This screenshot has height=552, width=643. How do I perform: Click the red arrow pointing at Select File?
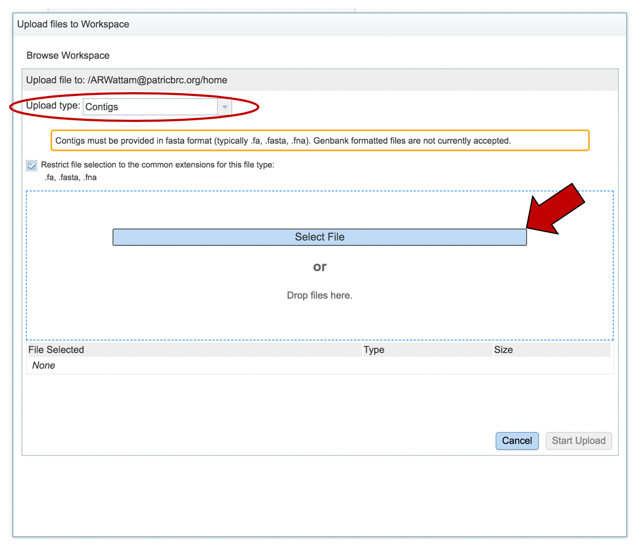click(563, 210)
